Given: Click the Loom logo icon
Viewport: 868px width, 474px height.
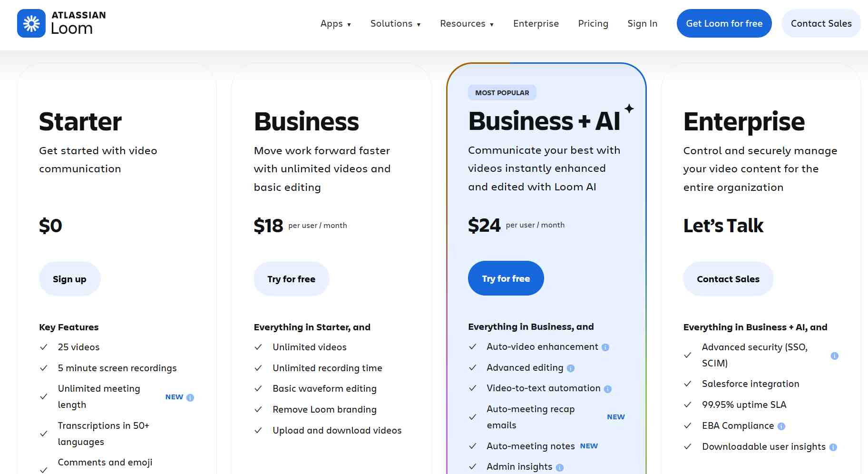Looking at the screenshot, I should pyautogui.click(x=31, y=23).
